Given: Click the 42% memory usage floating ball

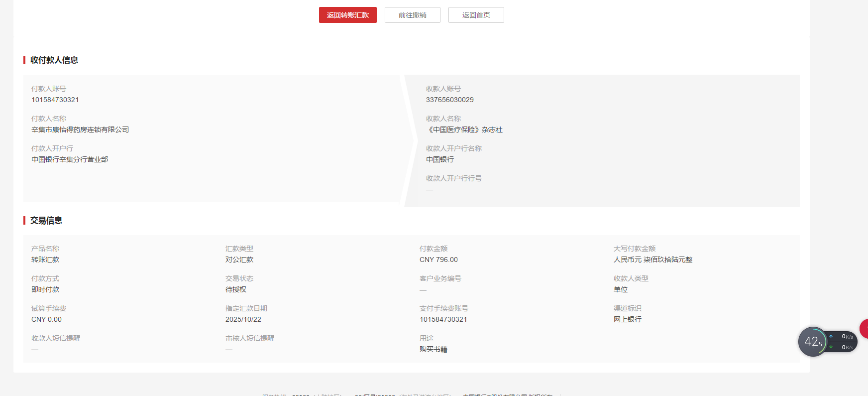Looking at the screenshot, I should (813, 342).
